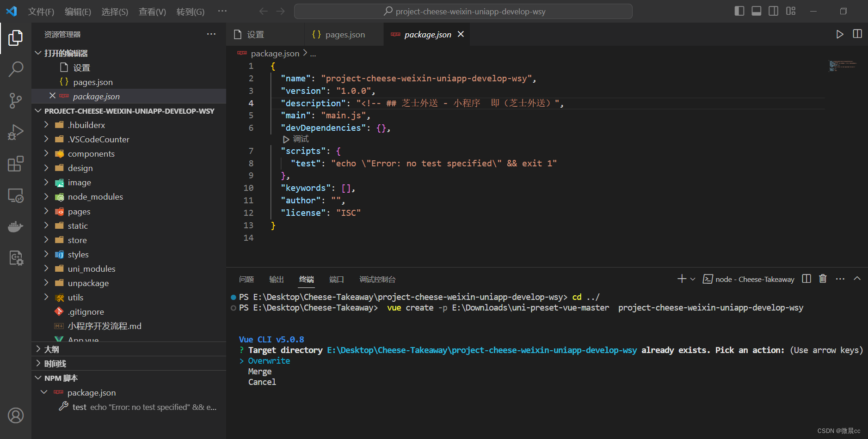This screenshot has height=439, width=868.
Task: Open the 文件(F) menu
Action: [x=41, y=12]
